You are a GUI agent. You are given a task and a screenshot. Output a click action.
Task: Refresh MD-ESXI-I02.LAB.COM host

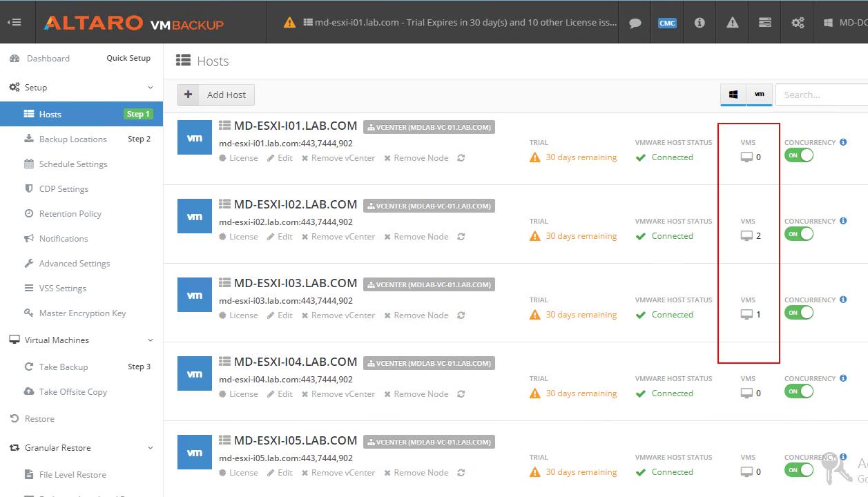461,237
